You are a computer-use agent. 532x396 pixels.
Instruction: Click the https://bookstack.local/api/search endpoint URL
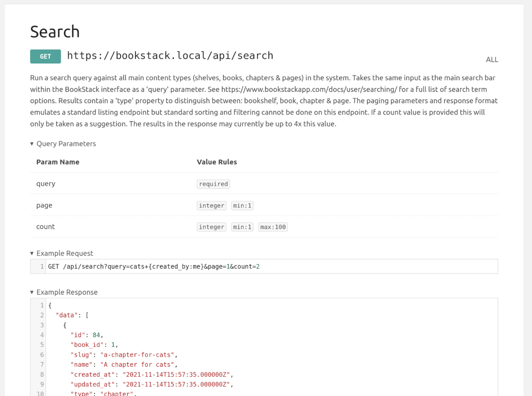(170, 55)
